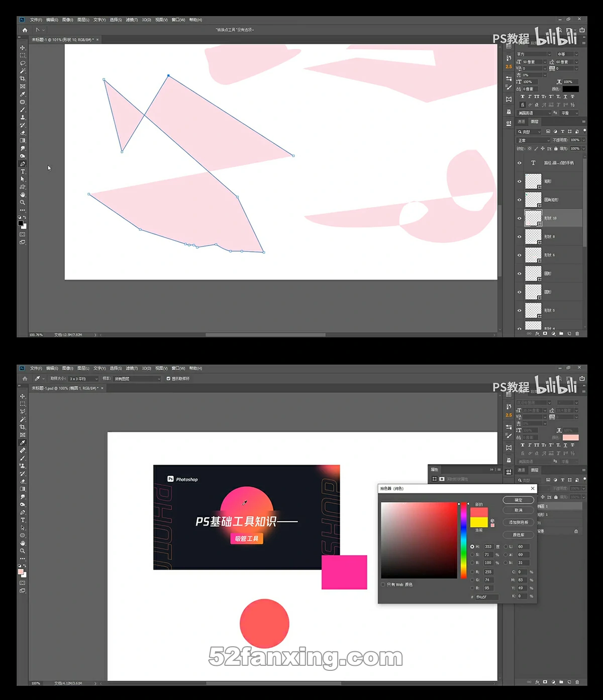Open the 美国英语 language dropdown in upper window
Screen dimensions: 603x700
(534, 113)
